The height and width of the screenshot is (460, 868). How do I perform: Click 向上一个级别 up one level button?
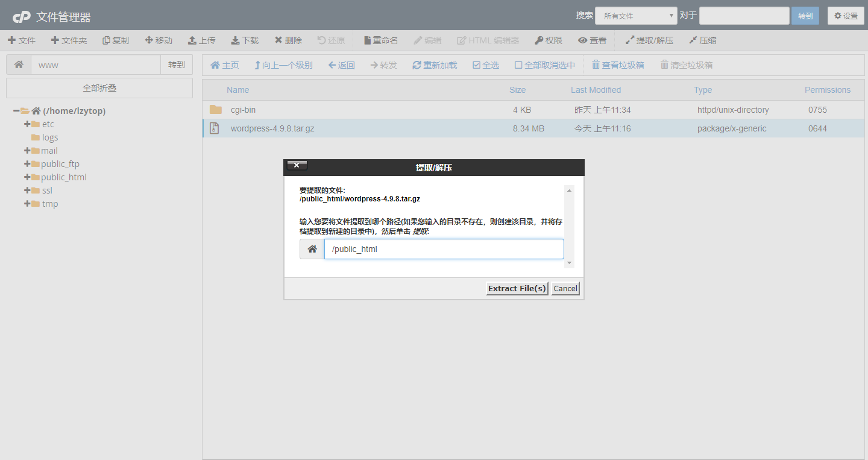[283, 65]
